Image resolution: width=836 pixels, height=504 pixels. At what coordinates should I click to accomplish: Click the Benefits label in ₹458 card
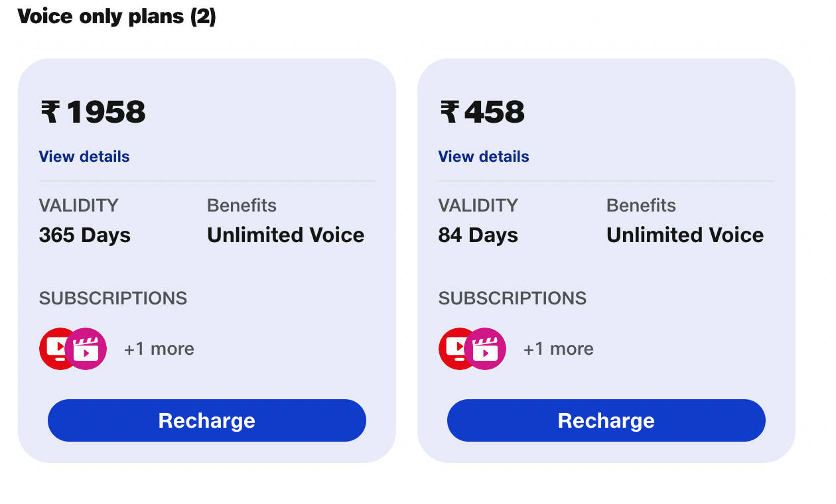(x=641, y=206)
